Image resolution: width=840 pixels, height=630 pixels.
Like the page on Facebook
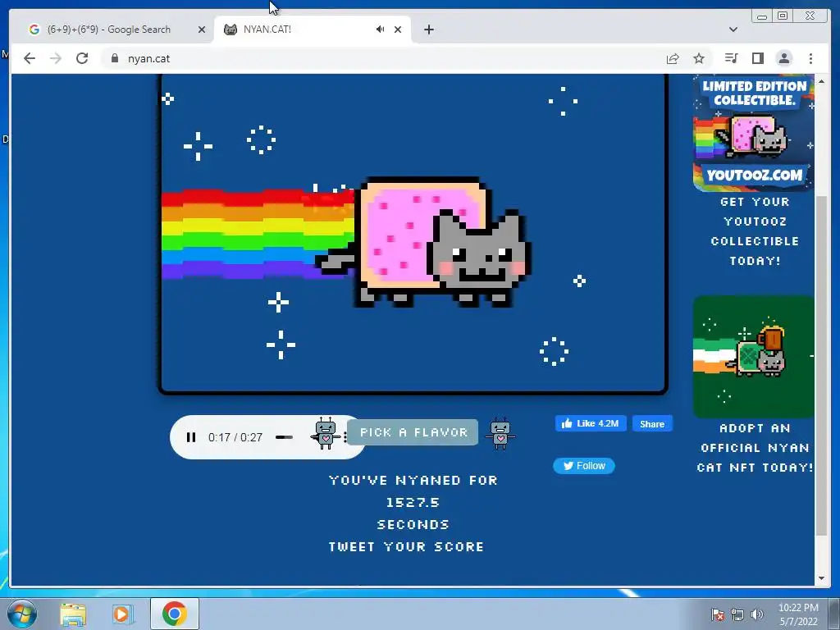[x=591, y=424]
